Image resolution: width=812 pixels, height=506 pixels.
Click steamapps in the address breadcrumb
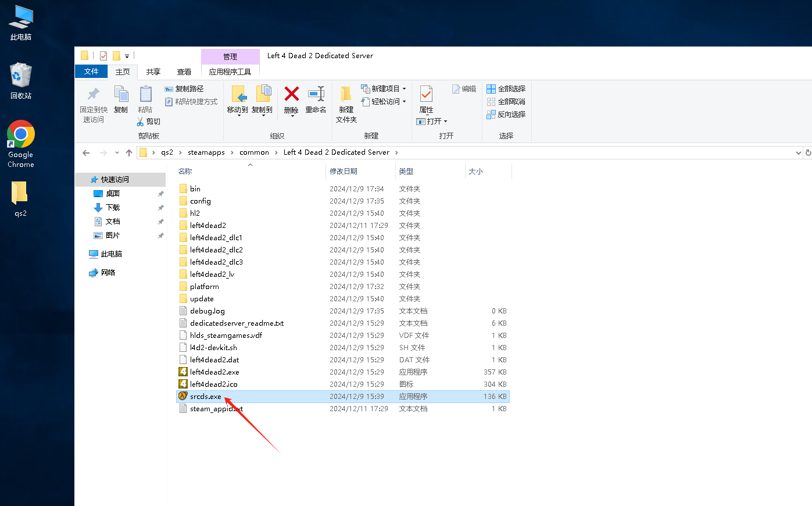click(x=206, y=152)
